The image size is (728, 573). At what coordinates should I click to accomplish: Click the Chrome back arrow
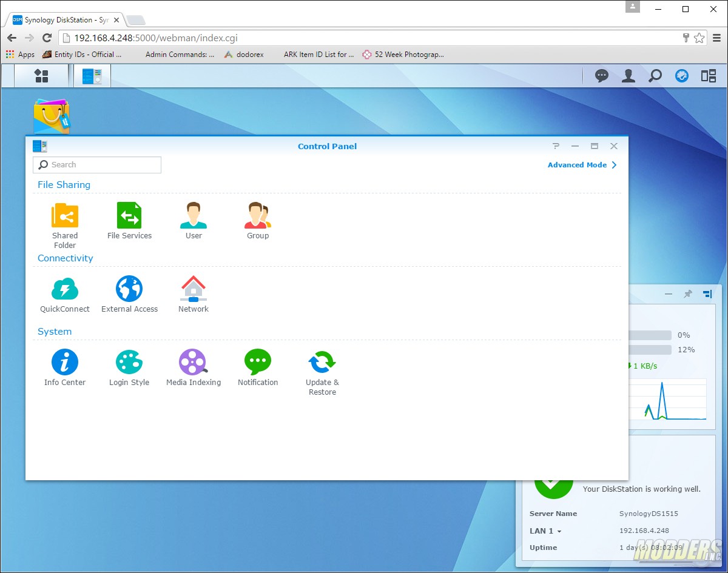point(12,38)
